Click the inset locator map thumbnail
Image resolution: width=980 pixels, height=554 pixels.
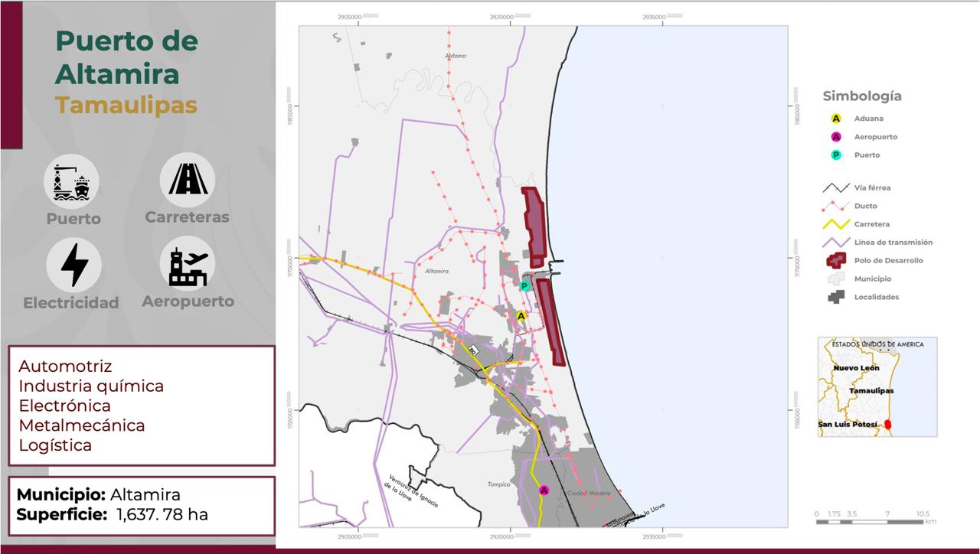877,387
